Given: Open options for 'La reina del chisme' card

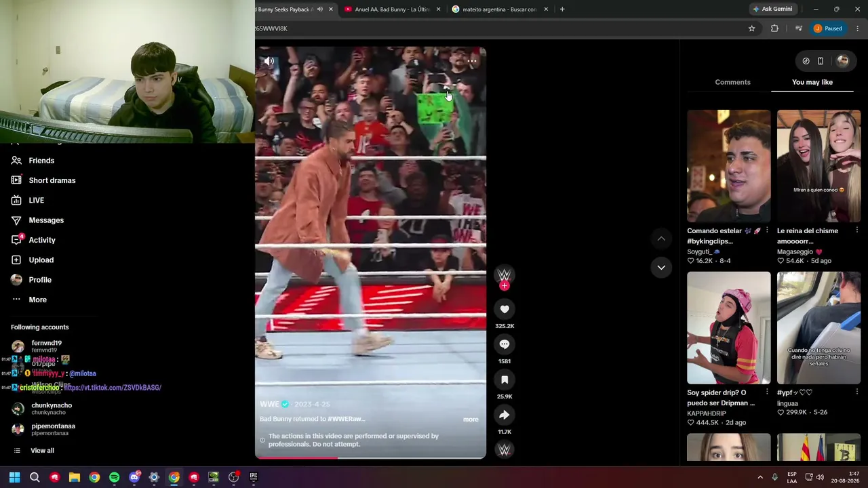Looking at the screenshot, I should pos(857,230).
